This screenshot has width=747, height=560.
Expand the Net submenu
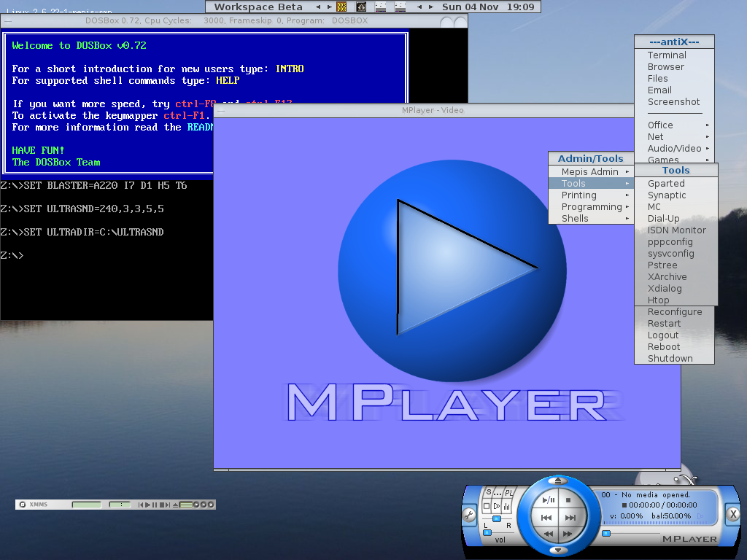tap(674, 136)
